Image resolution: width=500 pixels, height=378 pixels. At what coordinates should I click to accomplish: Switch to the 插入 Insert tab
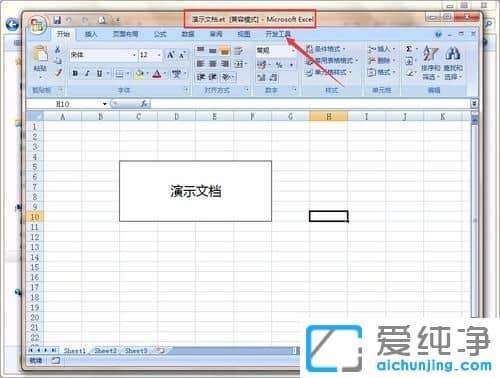[91, 34]
